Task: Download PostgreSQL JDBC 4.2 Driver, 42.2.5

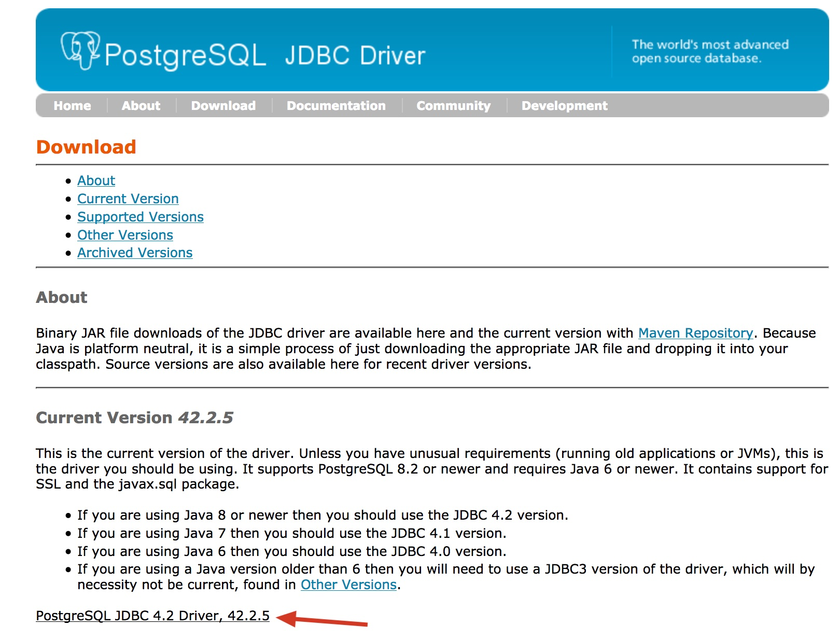Action: [152, 616]
